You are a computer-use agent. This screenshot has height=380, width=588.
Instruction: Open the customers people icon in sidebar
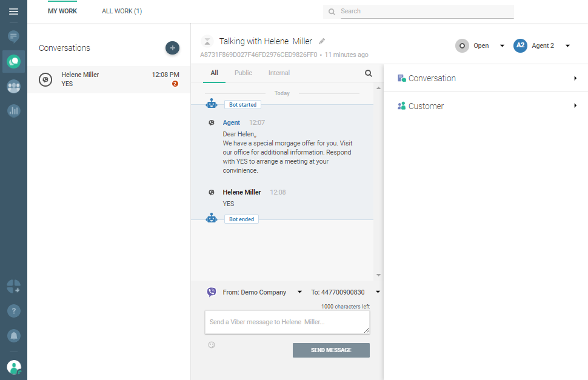pyautogui.click(x=13, y=86)
